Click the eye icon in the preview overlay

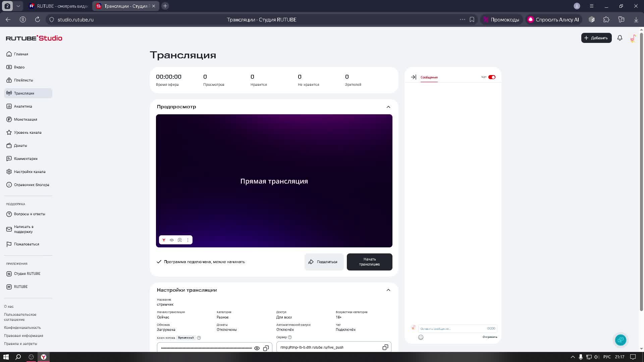pos(172,240)
